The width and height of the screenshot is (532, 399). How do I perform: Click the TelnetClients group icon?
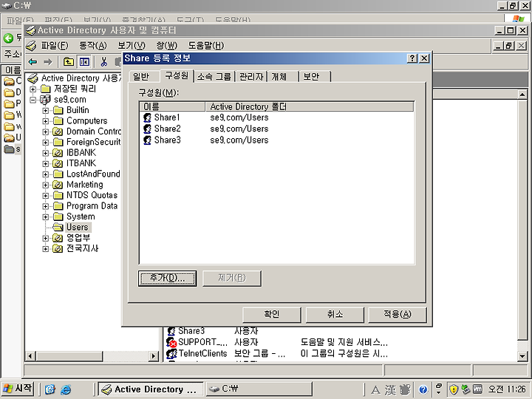tap(171, 353)
